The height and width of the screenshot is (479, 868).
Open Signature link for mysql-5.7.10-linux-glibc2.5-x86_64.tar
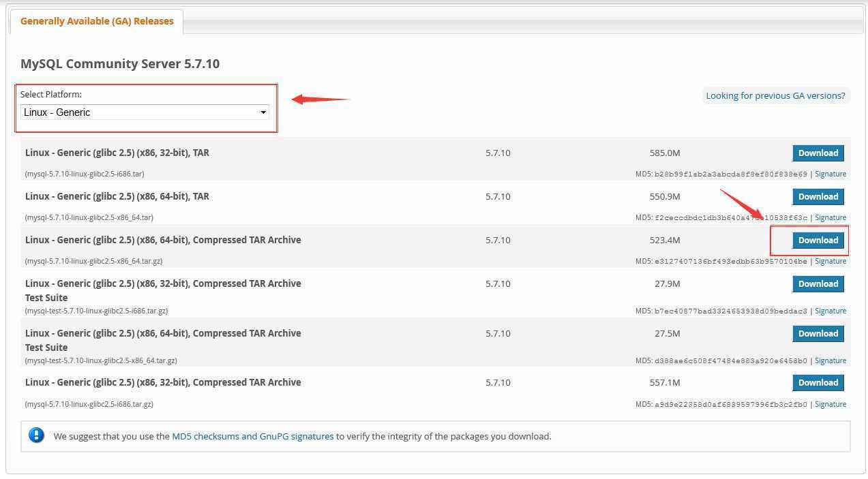[830, 217]
